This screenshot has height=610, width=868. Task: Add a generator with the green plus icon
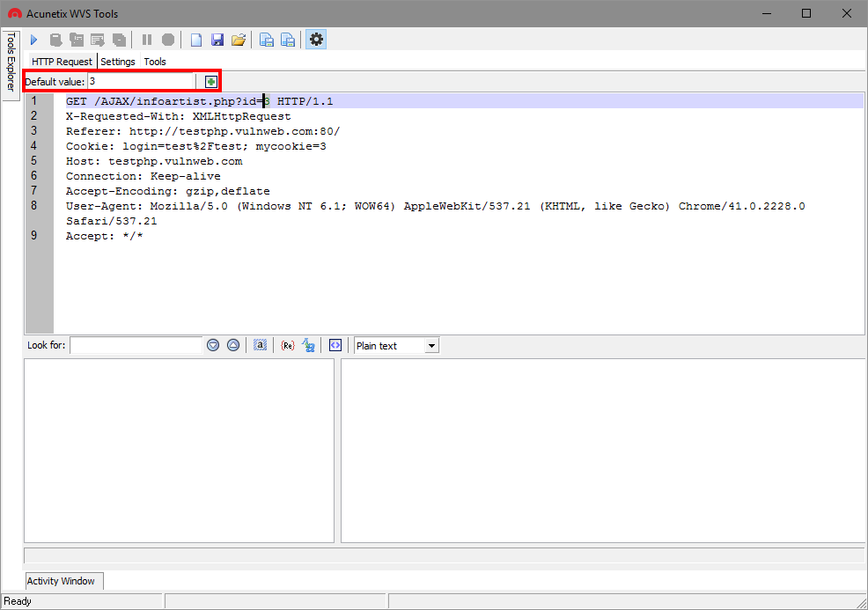(x=210, y=82)
